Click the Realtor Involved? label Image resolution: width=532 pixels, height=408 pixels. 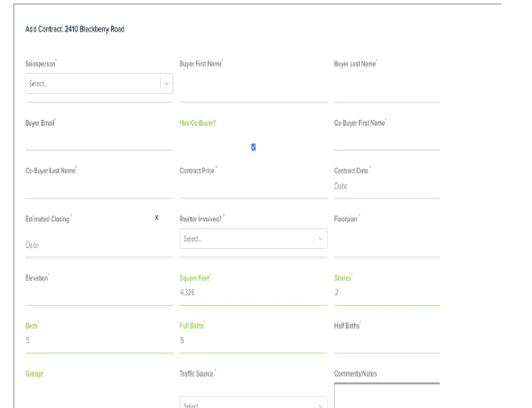[202, 219]
